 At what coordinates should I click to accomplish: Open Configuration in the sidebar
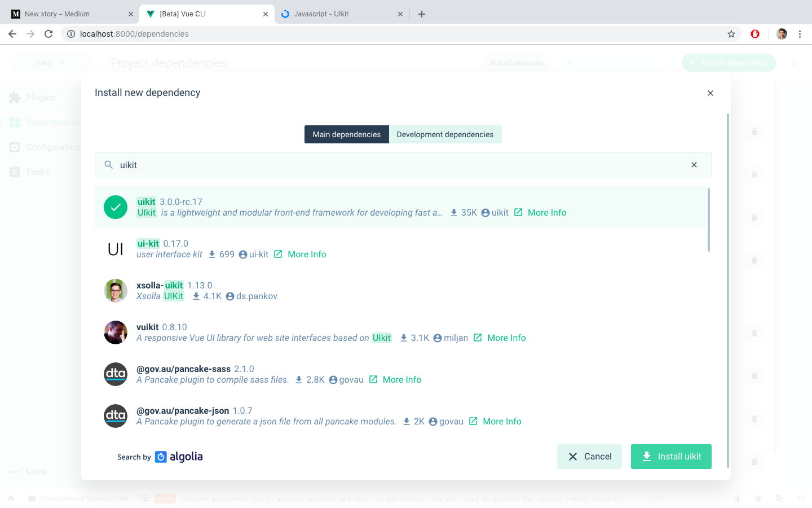pyautogui.click(x=45, y=147)
